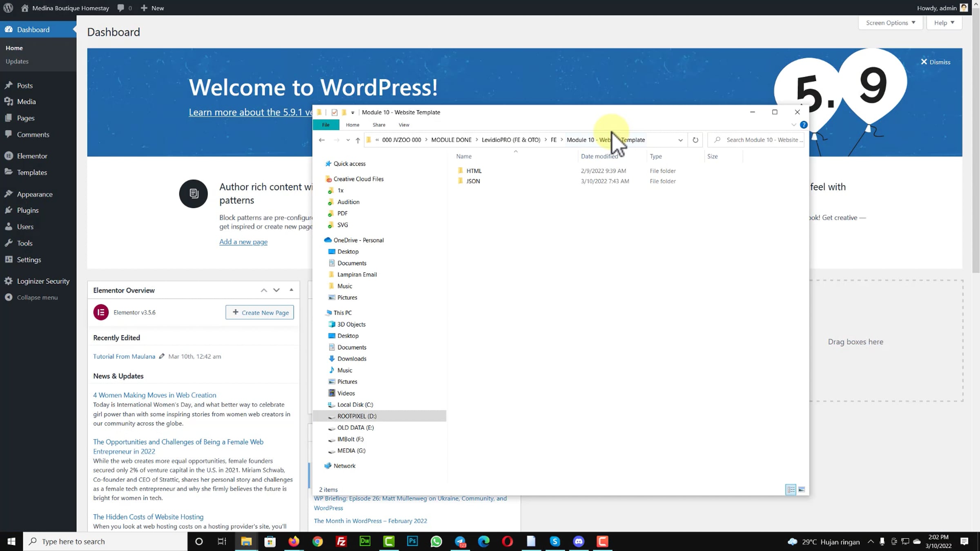Screen dimensions: 980x551
Task: Open the Appearance menu in sidebar
Action: (34, 194)
